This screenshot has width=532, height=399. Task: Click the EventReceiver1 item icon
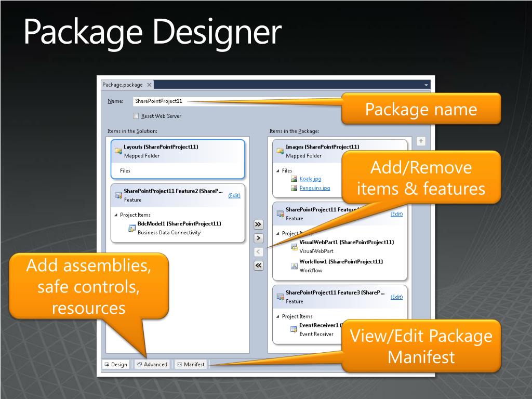(294, 329)
